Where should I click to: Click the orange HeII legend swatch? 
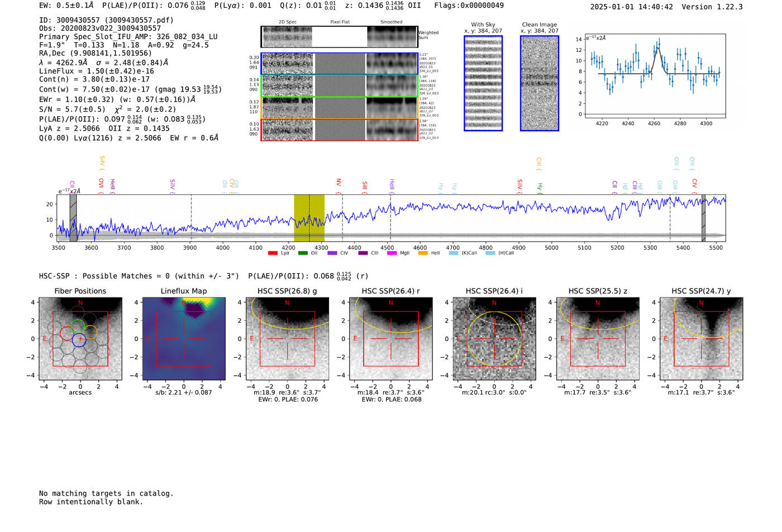coord(423,253)
